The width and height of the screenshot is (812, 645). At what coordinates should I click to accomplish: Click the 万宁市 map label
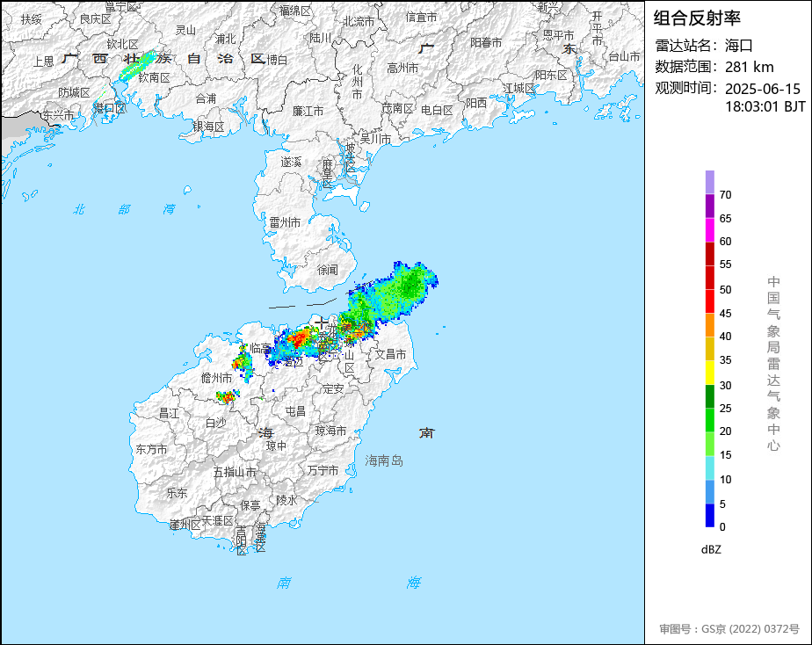(323, 470)
